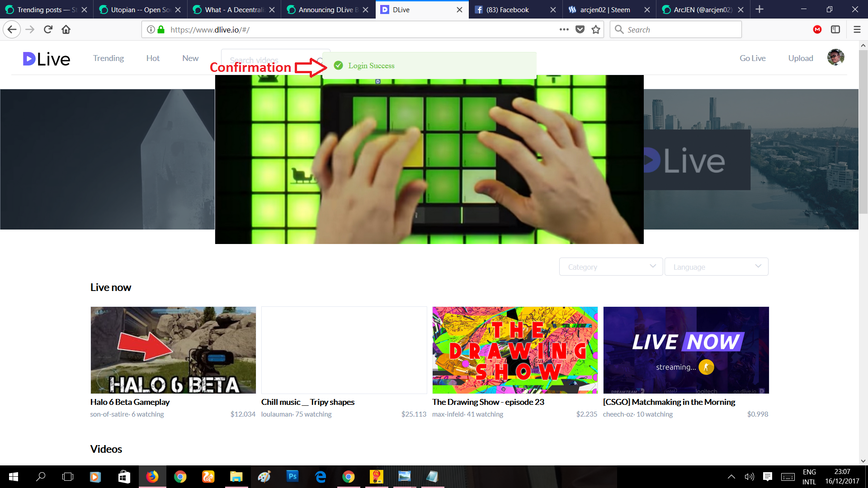Screen dimensions: 868x488
Task: Expand the Category dropdown
Action: [611, 267]
